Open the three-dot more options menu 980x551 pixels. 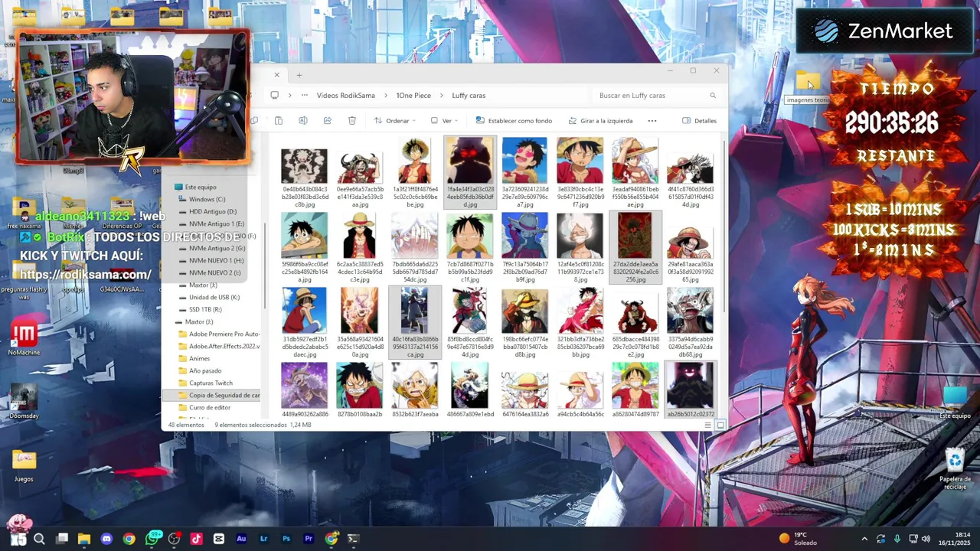click(652, 121)
